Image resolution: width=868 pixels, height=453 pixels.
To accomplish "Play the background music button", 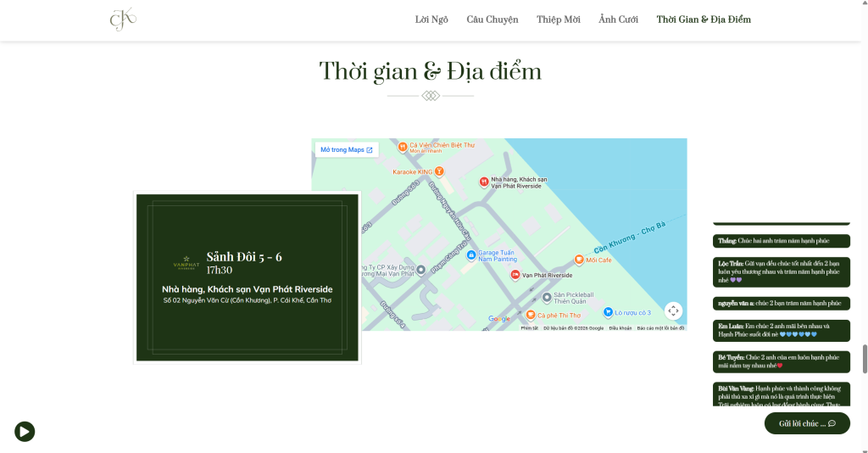I will (25, 432).
